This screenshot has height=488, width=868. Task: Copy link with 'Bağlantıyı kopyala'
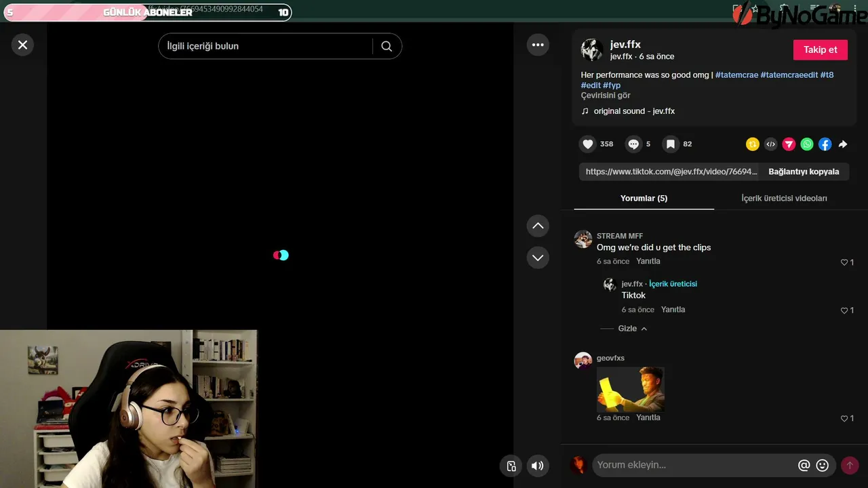point(804,171)
